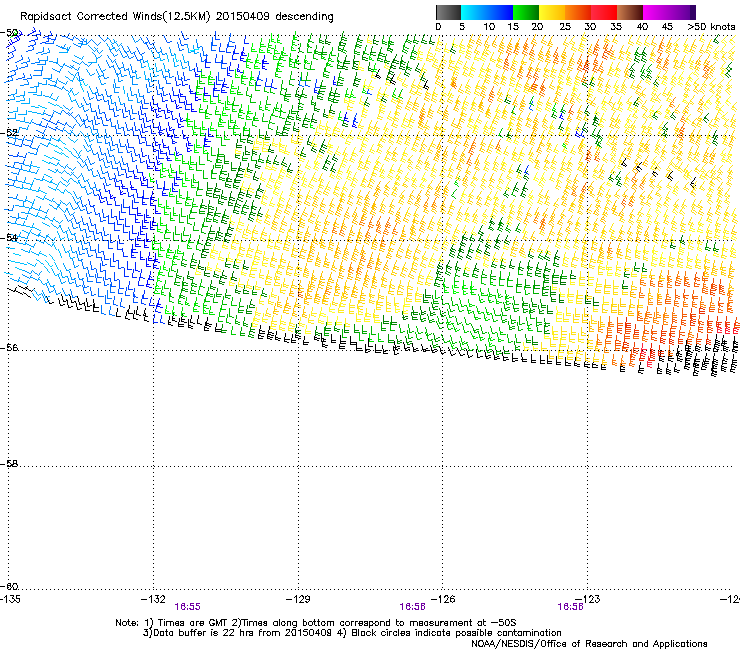740x650 pixels.
Task: Click the -123 longitude axis label
Action: [x=588, y=599]
